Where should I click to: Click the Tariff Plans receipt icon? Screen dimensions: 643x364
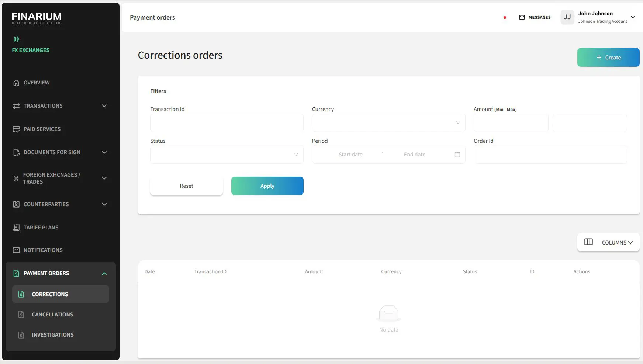[16, 228]
